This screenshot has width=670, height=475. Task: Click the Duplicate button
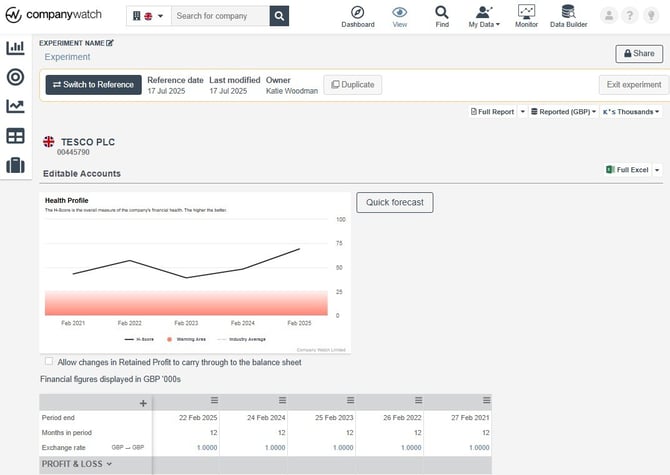click(x=353, y=85)
